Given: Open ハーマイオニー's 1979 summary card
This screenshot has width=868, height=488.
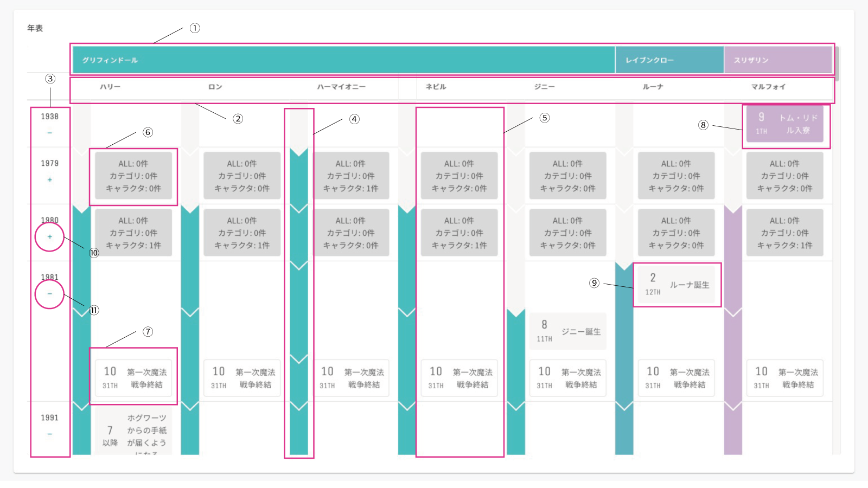Looking at the screenshot, I should 350,176.
